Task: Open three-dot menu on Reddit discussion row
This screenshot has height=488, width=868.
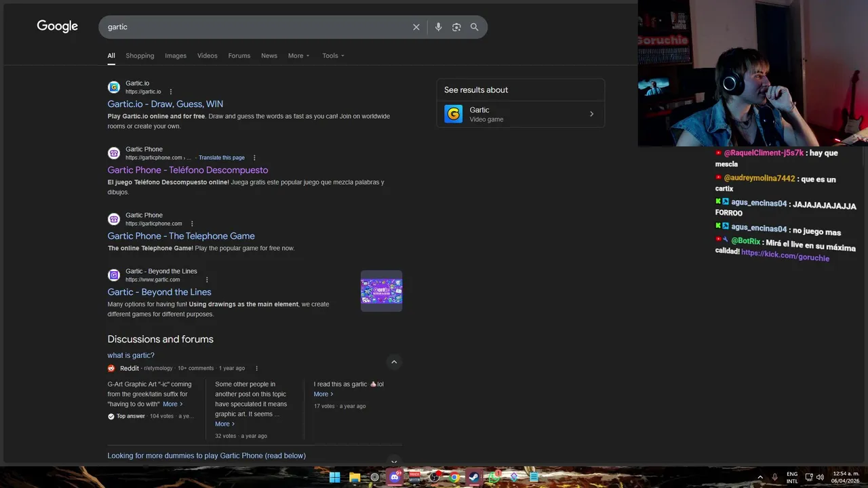Action: [x=256, y=368]
